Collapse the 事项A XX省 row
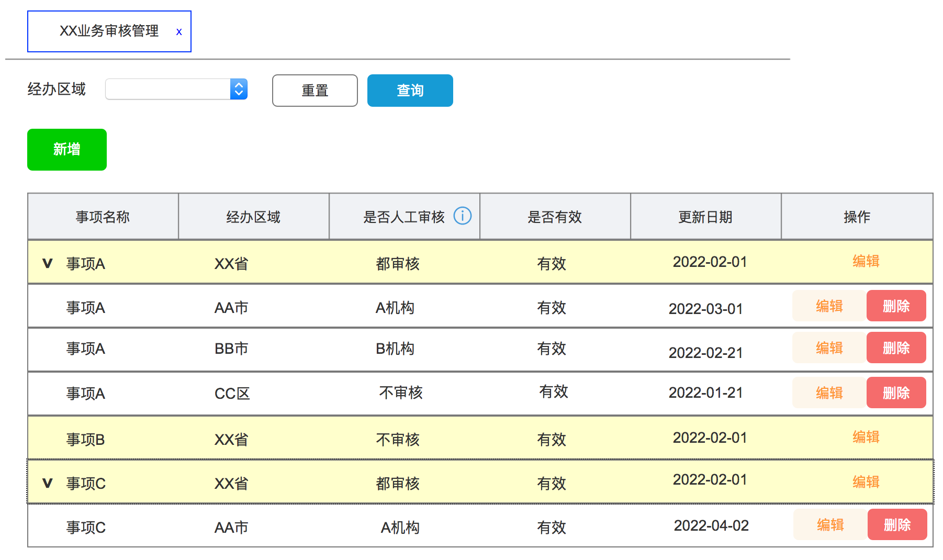Image resolution: width=943 pixels, height=560 pixels. pos(48,263)
